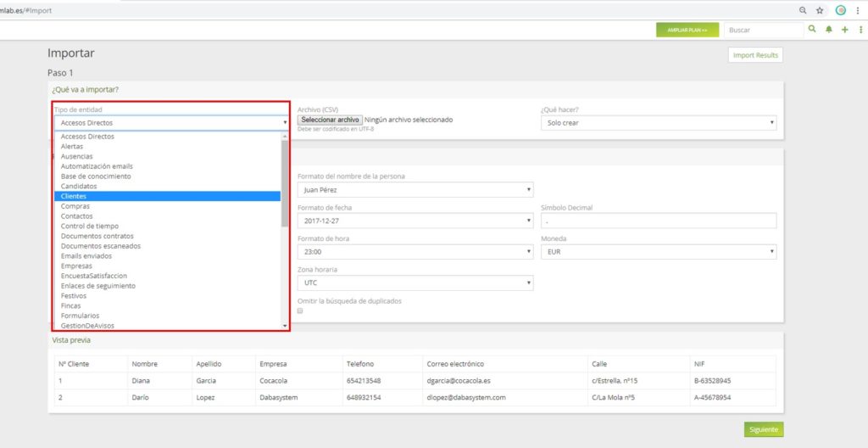
Task: Click the list scroll-down arrow
Action: 285,326
